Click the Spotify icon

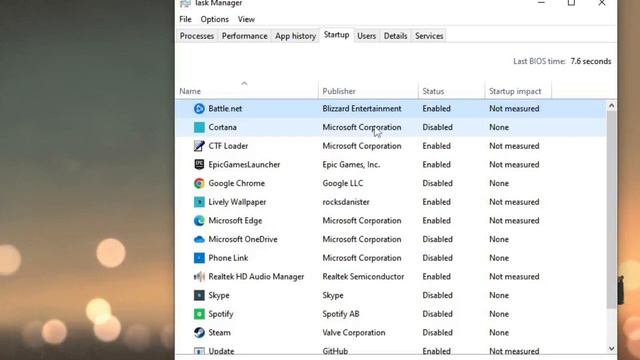tap(199, 314)
